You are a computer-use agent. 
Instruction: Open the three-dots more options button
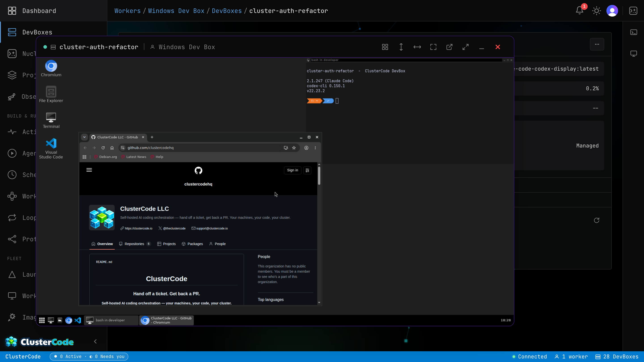pos(597,44)
